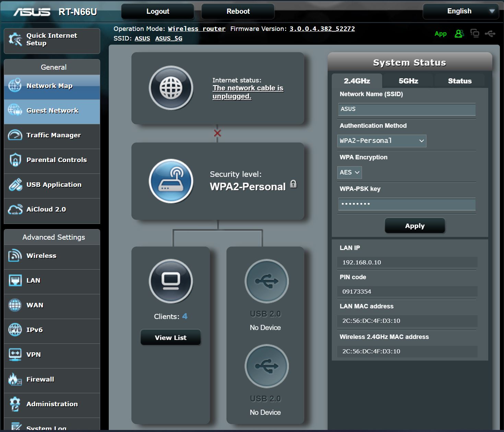Open the Administration gear icon
Screen dimensions: 504x432
[15, 404]
